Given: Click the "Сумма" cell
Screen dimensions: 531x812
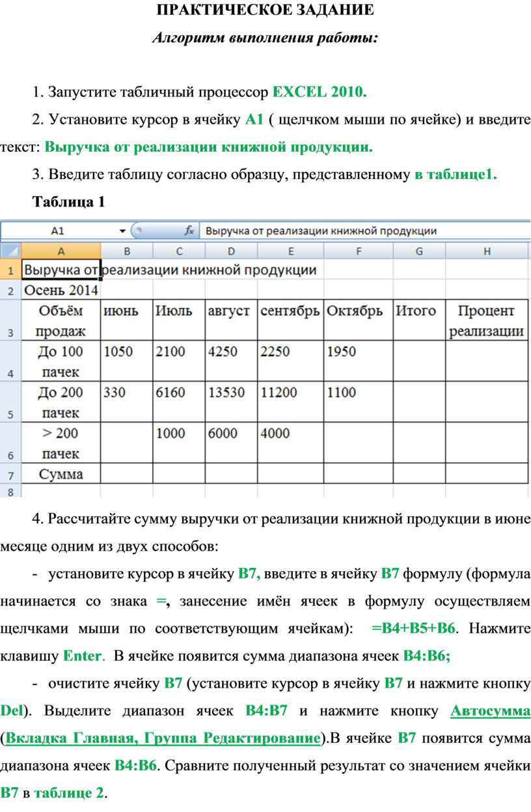Looking at the screenshot, I should (61, 473).
